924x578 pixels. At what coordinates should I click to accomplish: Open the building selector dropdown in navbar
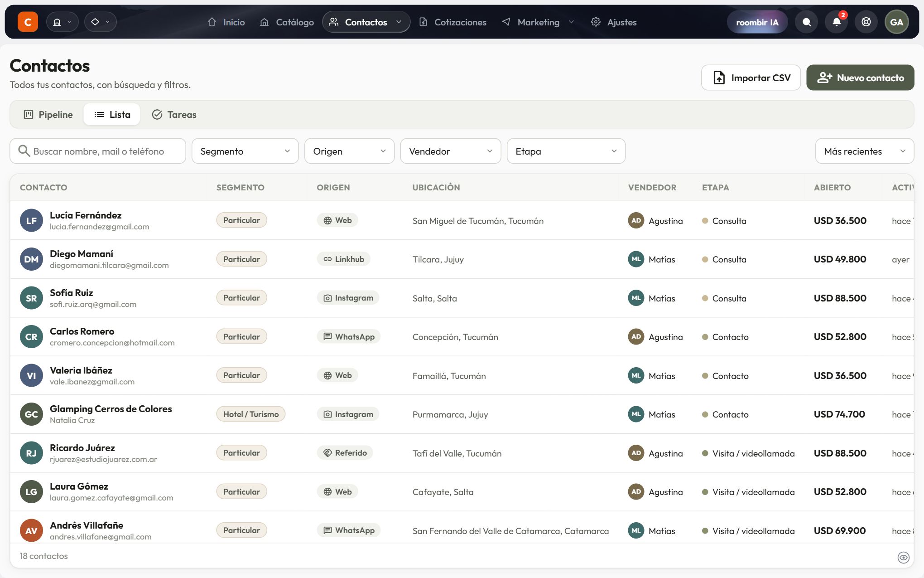point(63,22)
